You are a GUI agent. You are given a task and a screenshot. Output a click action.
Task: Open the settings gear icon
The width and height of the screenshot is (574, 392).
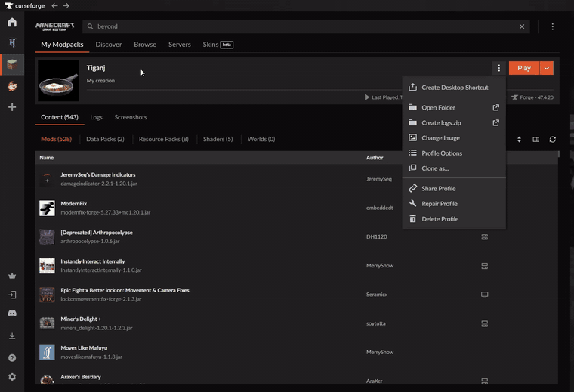point(12,377)
